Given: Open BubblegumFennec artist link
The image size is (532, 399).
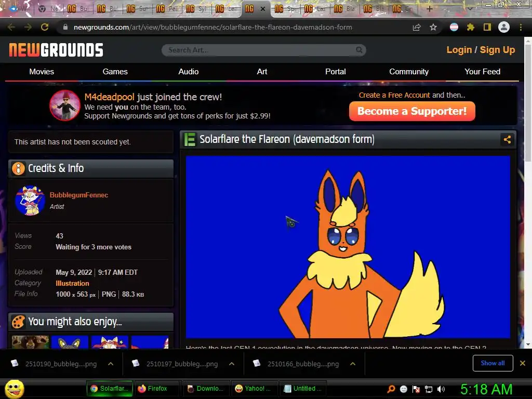Looking at the screenshot, I should point(79,195).
